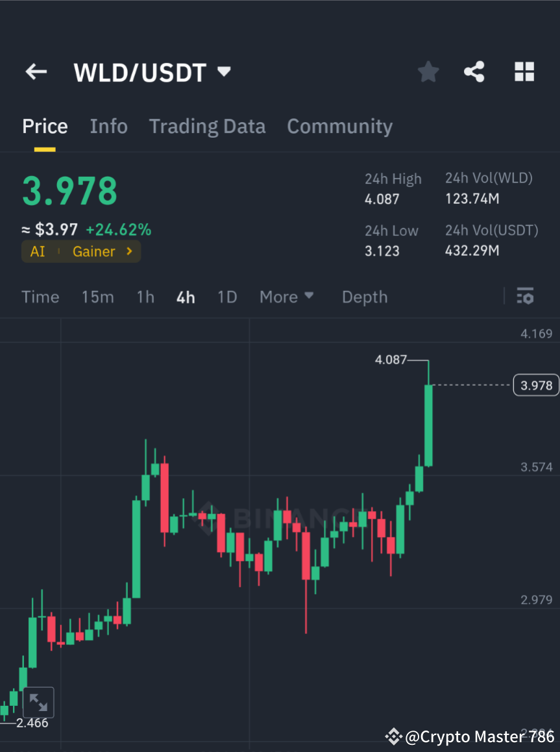Open the Depth view
The image size is (560, 752).
pyautogui.click(x=364, y=296)
